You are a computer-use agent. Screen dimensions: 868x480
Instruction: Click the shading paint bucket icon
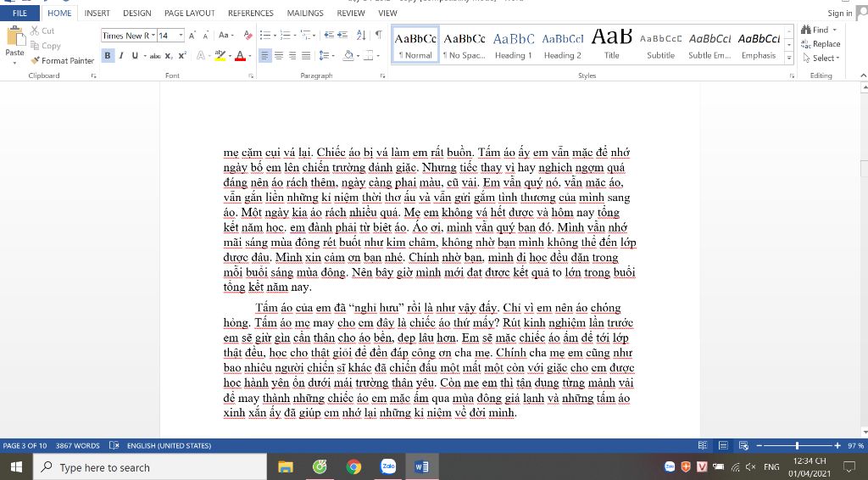coord(348,55)
